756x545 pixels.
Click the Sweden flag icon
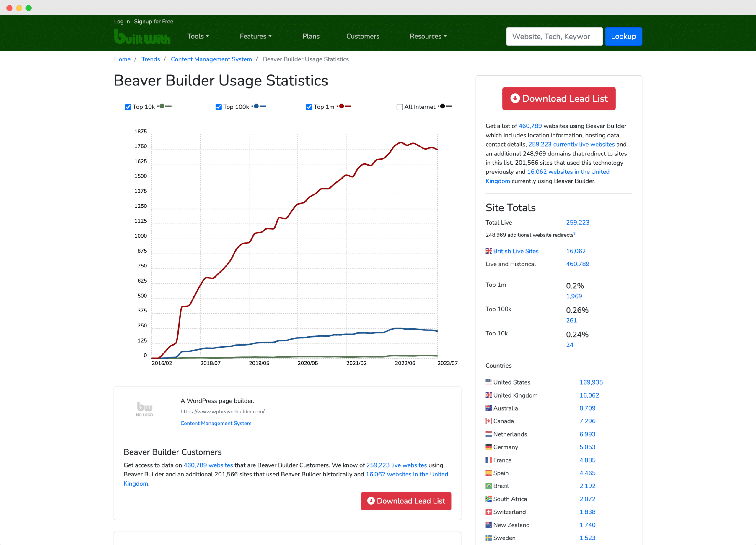tap(488, 538)
